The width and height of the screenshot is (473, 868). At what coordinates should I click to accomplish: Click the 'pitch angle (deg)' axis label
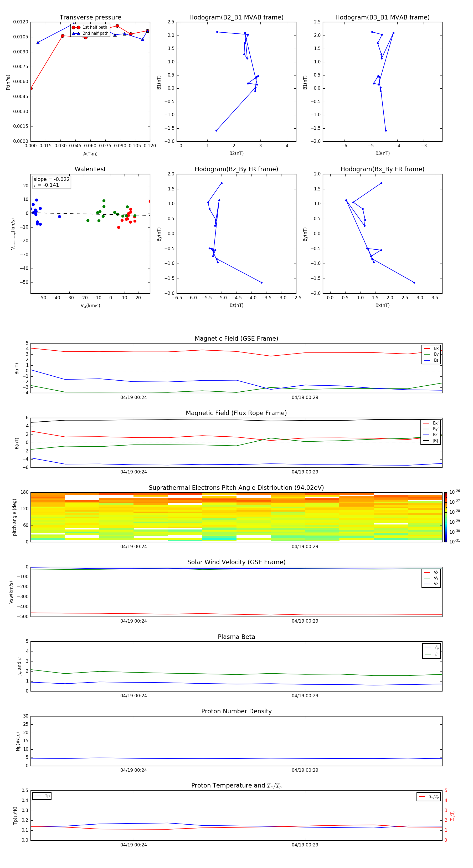(14, 517)
